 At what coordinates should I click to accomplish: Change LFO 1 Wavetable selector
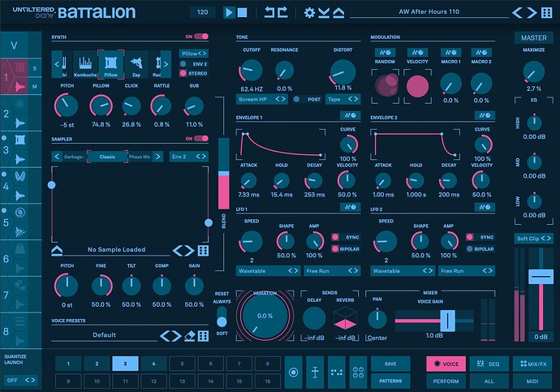click(268, 271)
